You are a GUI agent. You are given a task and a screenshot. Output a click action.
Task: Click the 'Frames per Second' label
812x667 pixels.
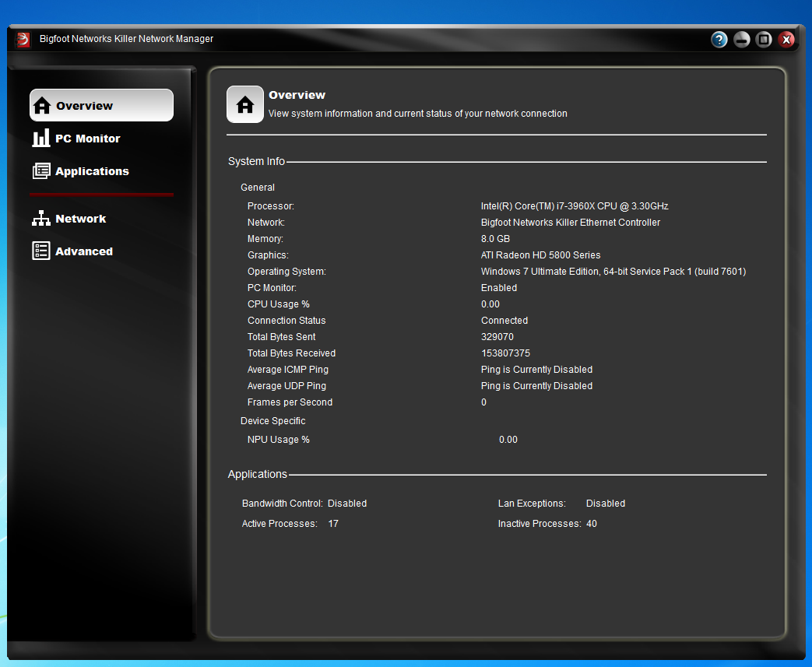click(290, 402)
